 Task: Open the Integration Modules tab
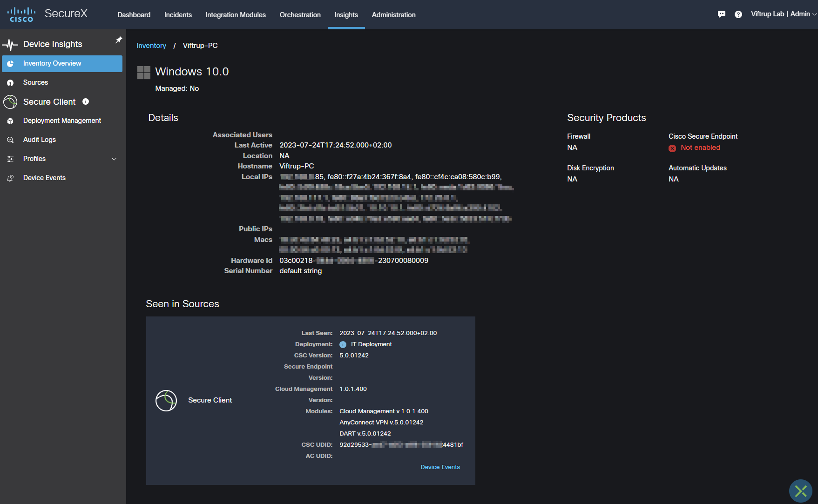click(x=236, y=15)
